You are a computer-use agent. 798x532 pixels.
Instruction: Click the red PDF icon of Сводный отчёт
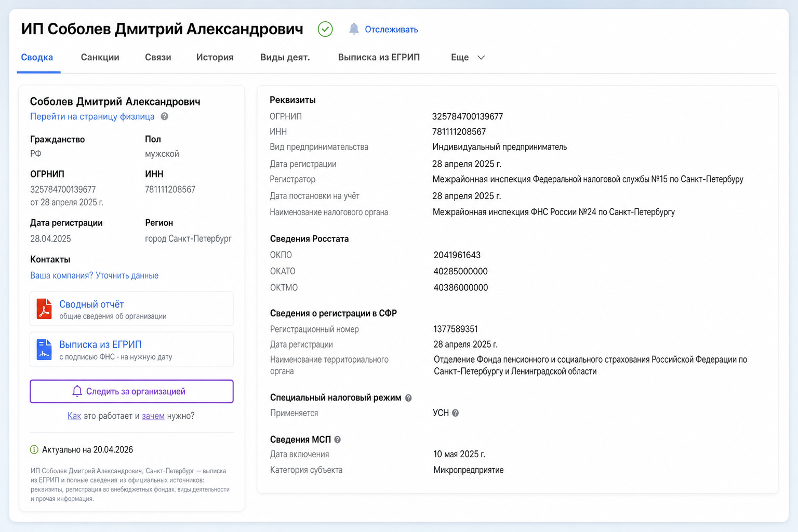pyautogui.click(x=44, y=309)
